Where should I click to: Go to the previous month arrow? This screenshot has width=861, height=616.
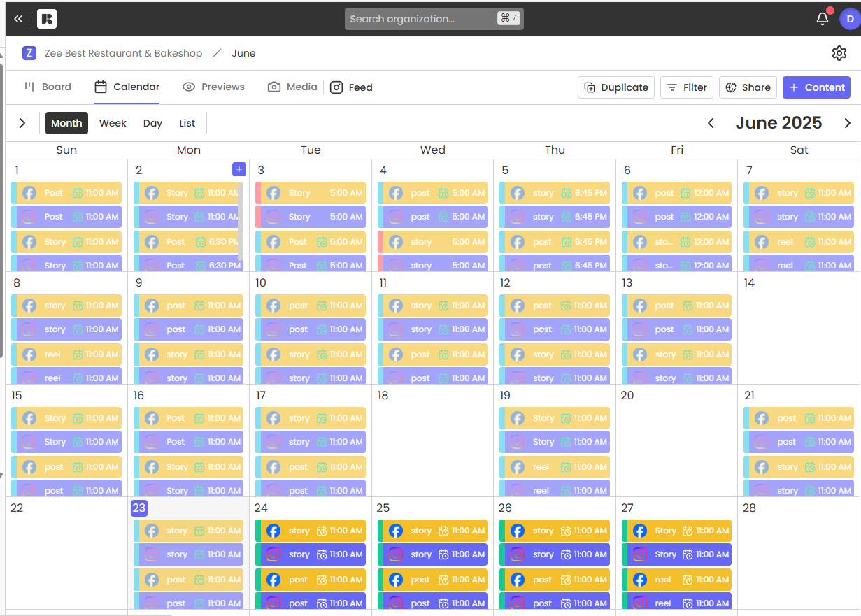pos(711,123)
